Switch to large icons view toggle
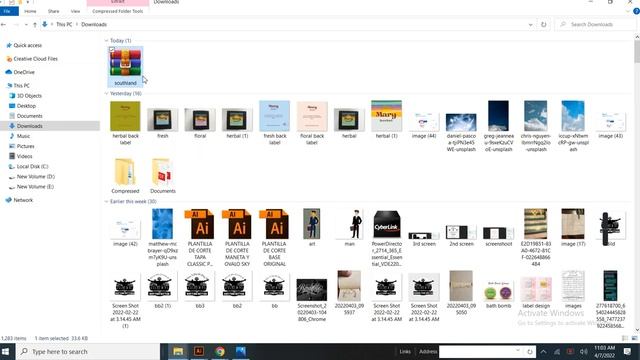 tap(634, 338)
